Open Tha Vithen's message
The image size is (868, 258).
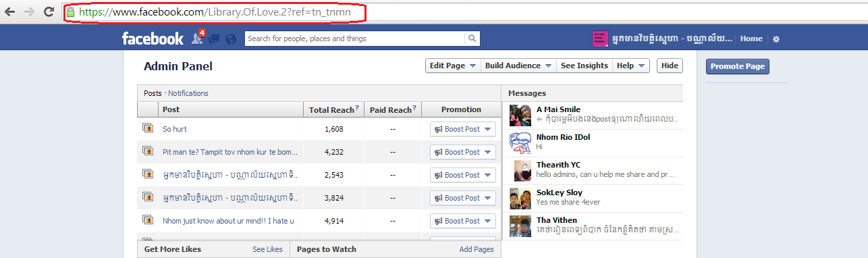tap(593, 226)
